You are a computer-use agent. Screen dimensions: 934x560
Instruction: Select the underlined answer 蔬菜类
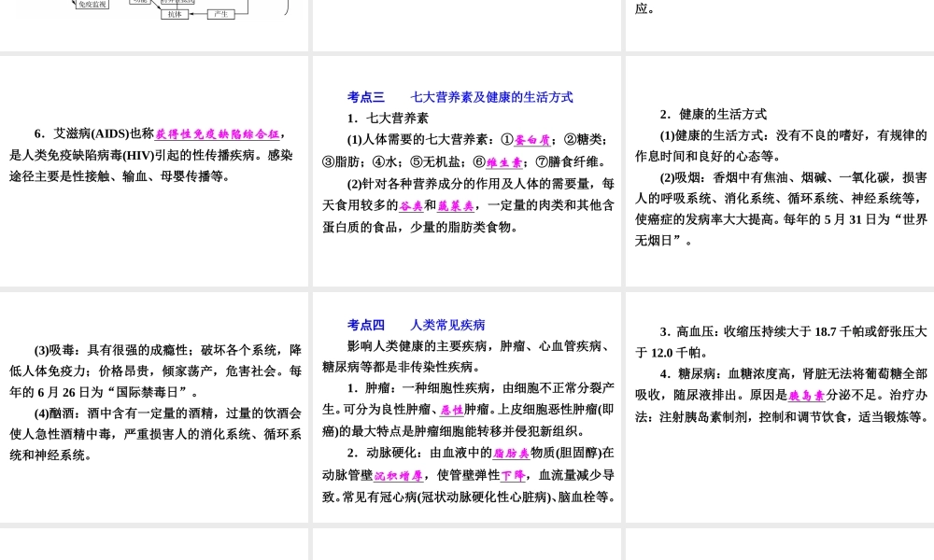(456, 206)
